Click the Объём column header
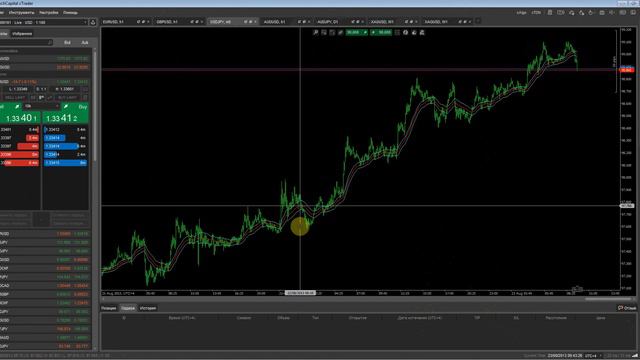This screenshot has width=640, height=360. coord(283,318)
